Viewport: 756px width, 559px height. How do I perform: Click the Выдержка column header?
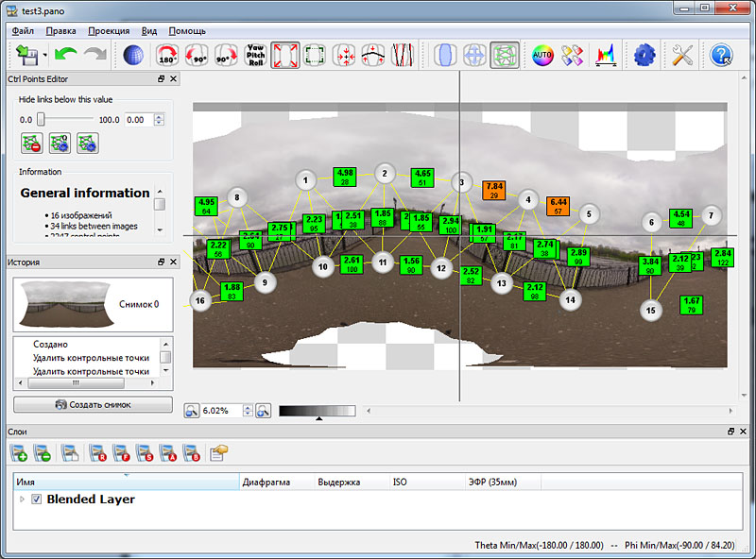tap(352, 482)
